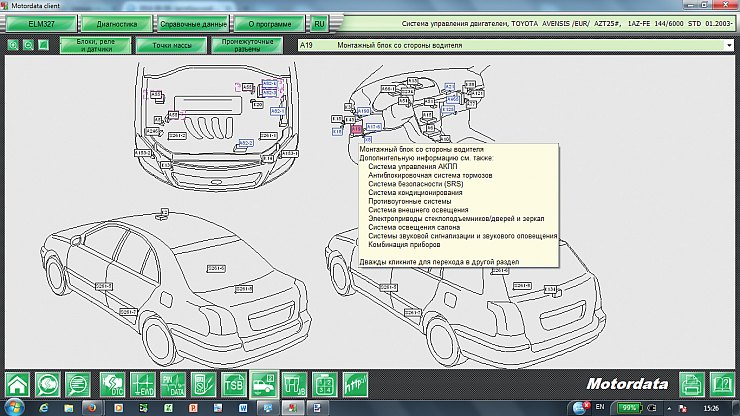Go to the Home screen icon
Image resolution: width=740 pixels, height=416 pixels.
17,384
